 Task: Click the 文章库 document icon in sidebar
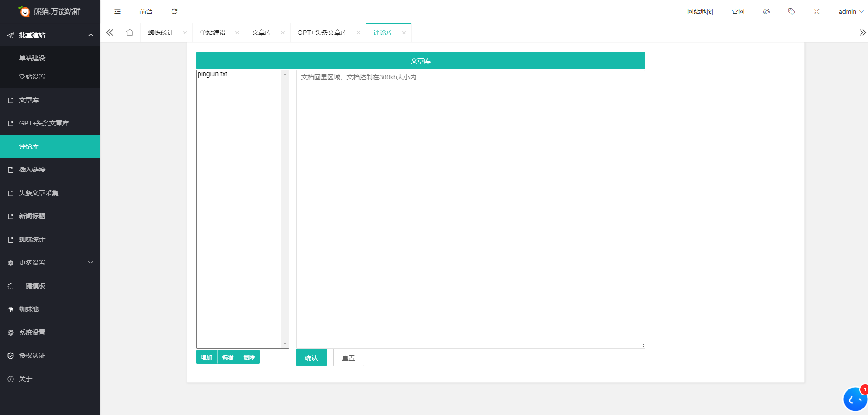pos(11,100)
